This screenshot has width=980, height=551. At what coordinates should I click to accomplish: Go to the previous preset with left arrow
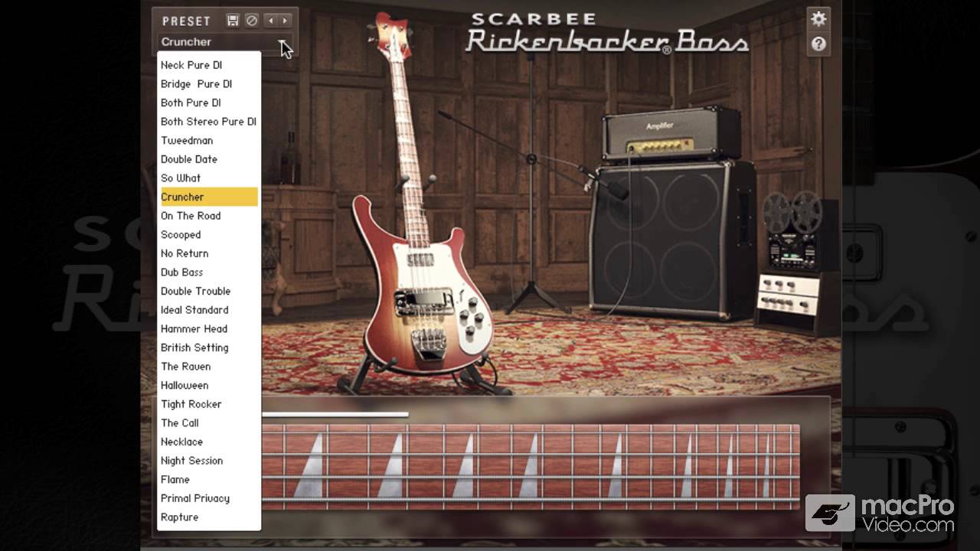pyautogui.click(x=271, y=21)
